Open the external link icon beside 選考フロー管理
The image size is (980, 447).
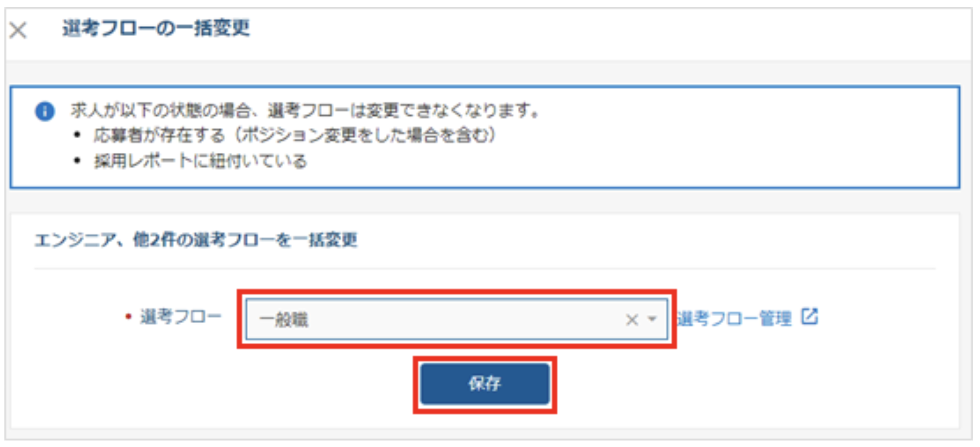[810, 317]
